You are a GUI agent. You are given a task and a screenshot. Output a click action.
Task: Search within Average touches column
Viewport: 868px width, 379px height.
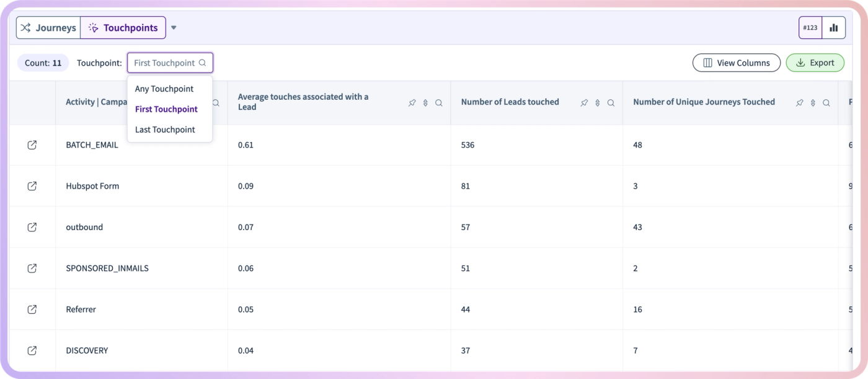pos(439,103)
